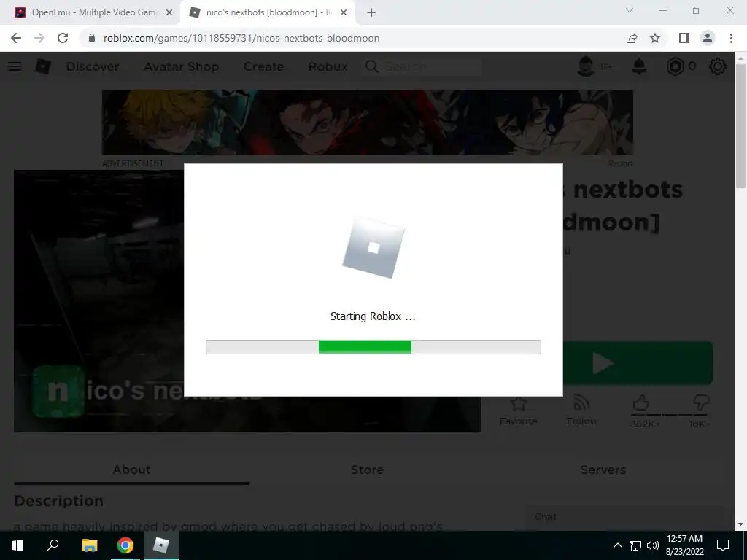Open the Create page

pos(263,66)
